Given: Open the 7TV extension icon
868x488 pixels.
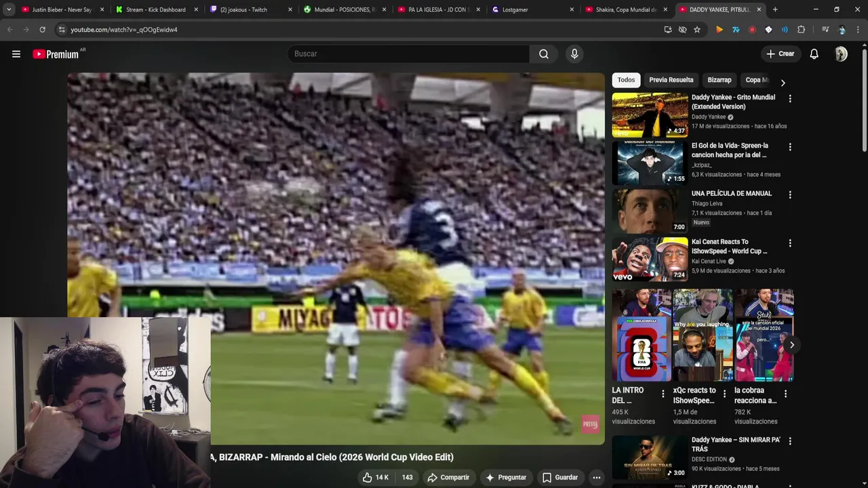Looking at the screenshot, I should (x=736, y=30).
